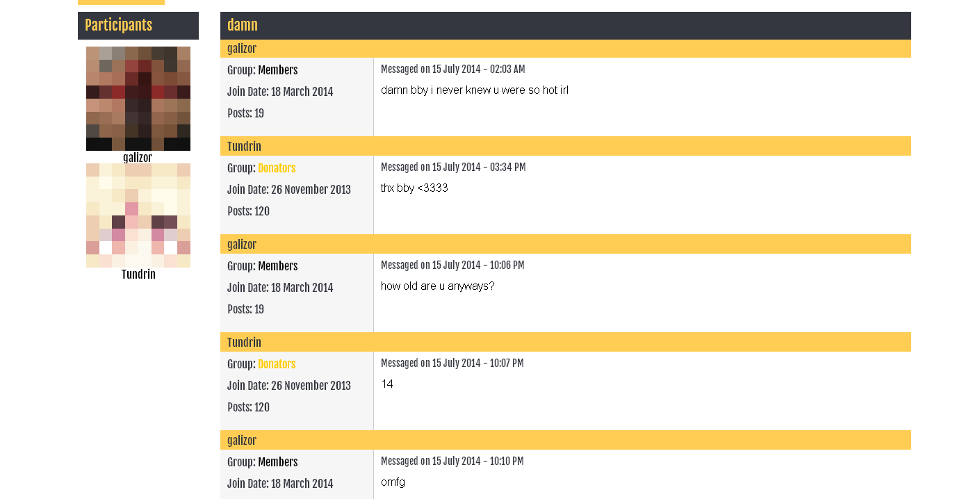Open galizor's profile from the 02:03 AM message
This screenshot has height=499, width=980.
click(x=242, y=49)
